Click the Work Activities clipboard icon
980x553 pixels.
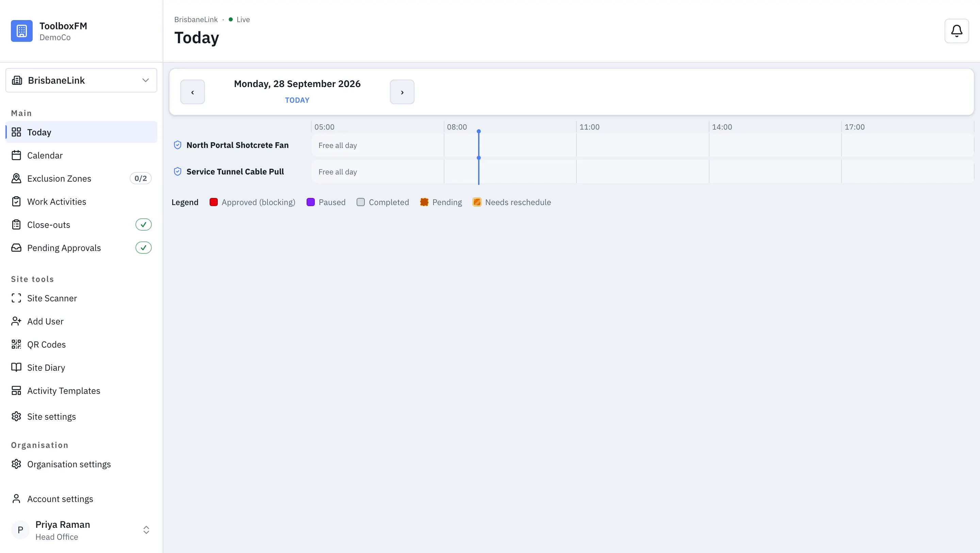pos(16,202)
